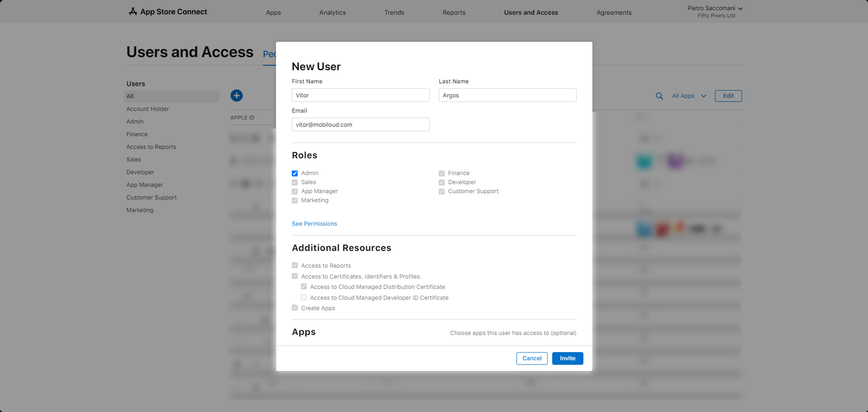Open the See Permissions link
The width and height of the screenshot is (868, 412).
tap(314, 224)
